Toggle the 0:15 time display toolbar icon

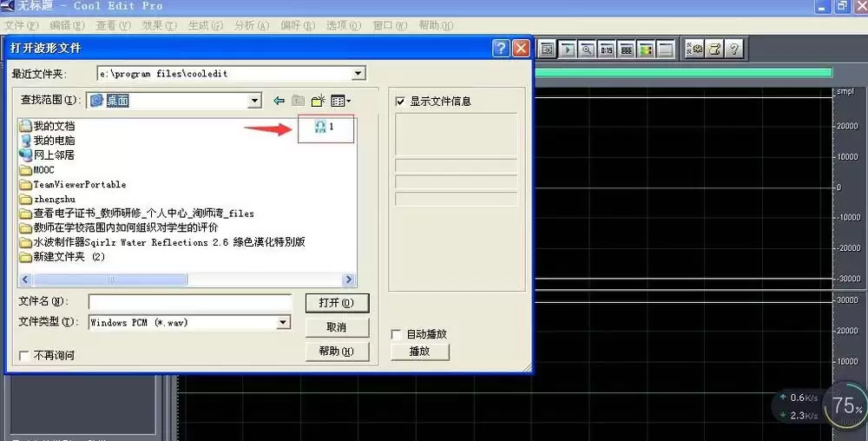[607, 49]
